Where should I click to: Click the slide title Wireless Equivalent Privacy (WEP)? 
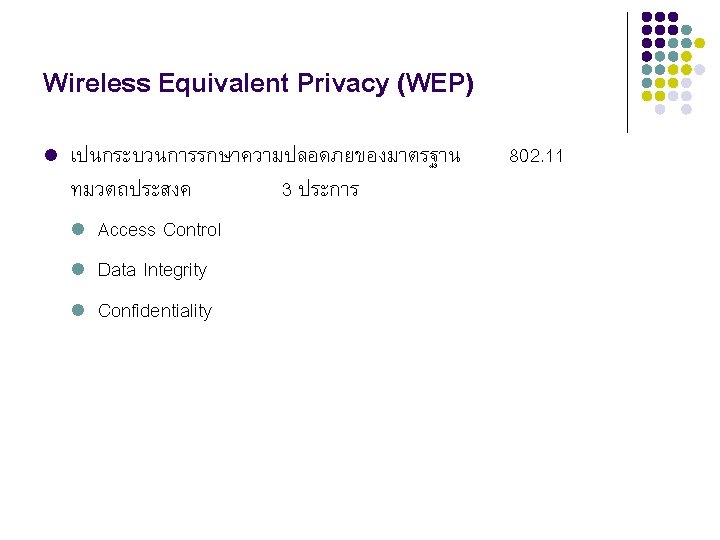pyautogui.click(x=258, y=83)
